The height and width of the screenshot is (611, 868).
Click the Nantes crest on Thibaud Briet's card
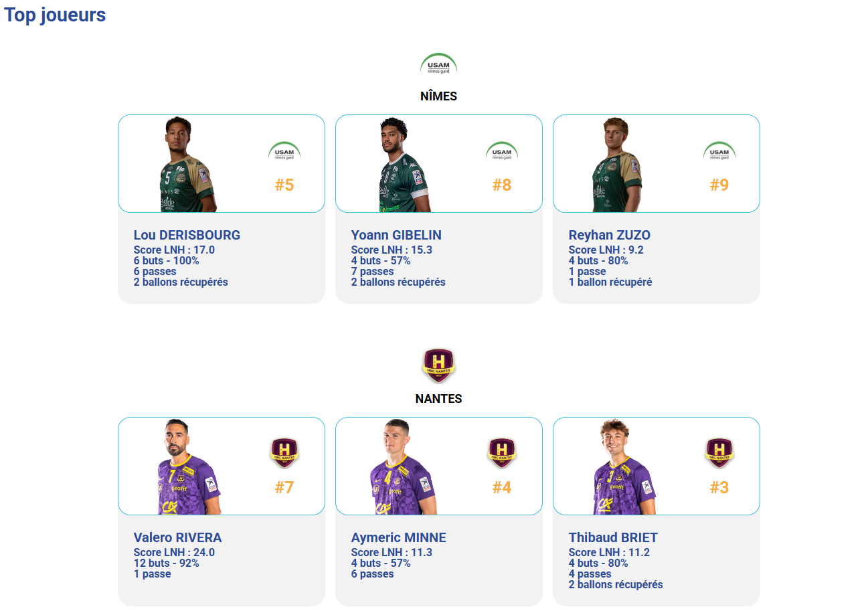pyautogui.click(x=719, y=452)
